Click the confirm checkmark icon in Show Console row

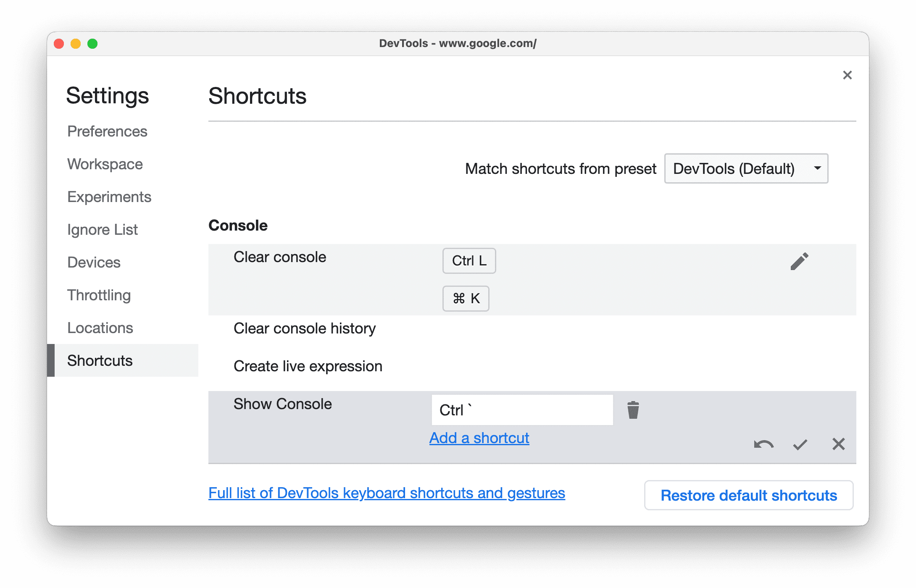point(800,444)
